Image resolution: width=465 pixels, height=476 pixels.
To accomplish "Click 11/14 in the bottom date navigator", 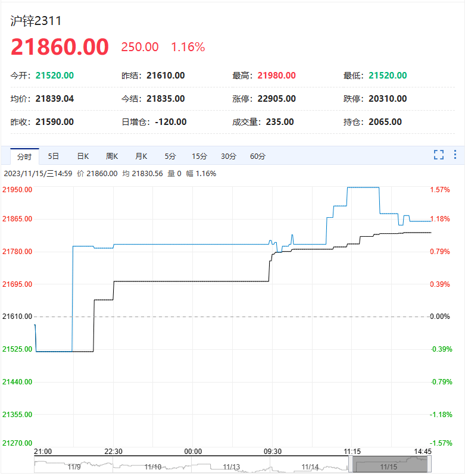I will click(x=310, y=466).
